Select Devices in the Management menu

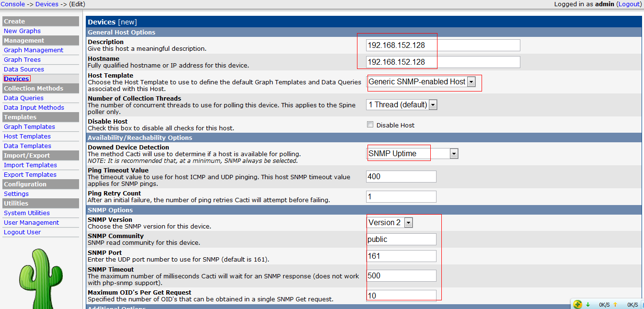17,79
